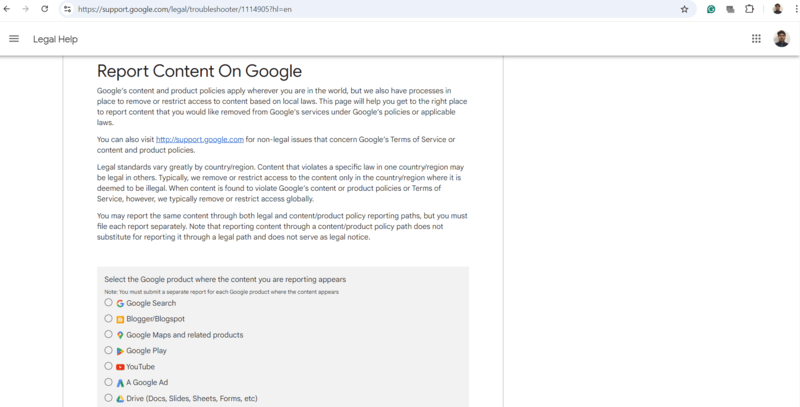This screenshot has height=407, width=800.
Task: Click the green Grammarly extension icon
Action: point(711,9)
